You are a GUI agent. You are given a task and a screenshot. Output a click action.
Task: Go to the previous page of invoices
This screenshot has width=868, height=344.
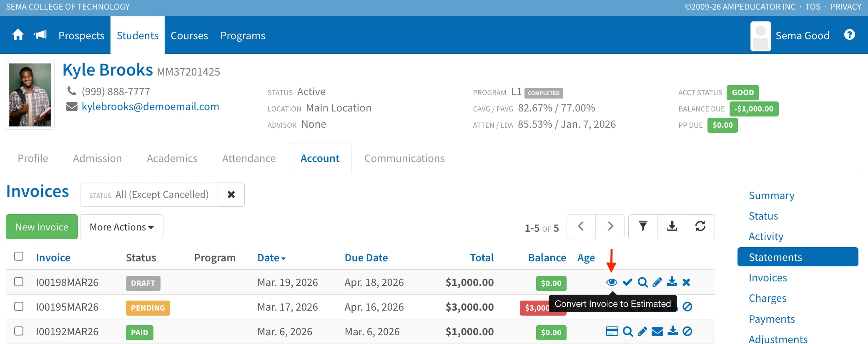coord(581,226)
